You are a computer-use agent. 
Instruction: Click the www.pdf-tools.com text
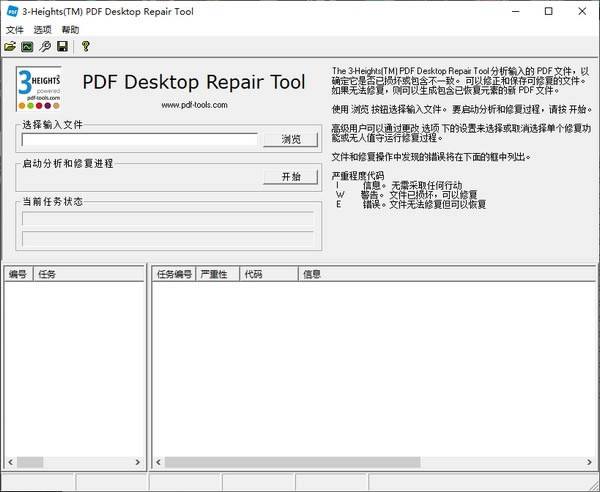[x=194, y=105]
